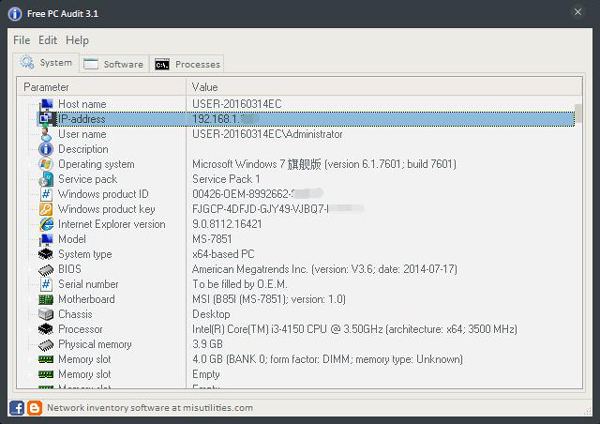Switch to the Processes tab

(187, 64)
